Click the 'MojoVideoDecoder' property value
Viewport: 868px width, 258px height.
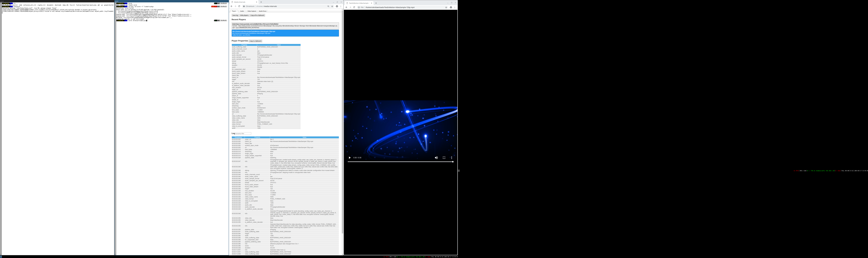263,122
